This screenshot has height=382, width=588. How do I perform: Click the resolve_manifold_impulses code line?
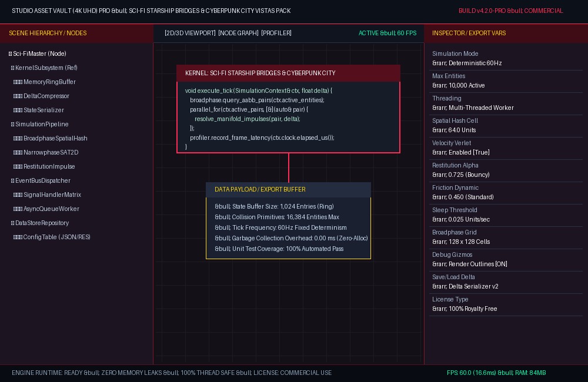point(248,119)
